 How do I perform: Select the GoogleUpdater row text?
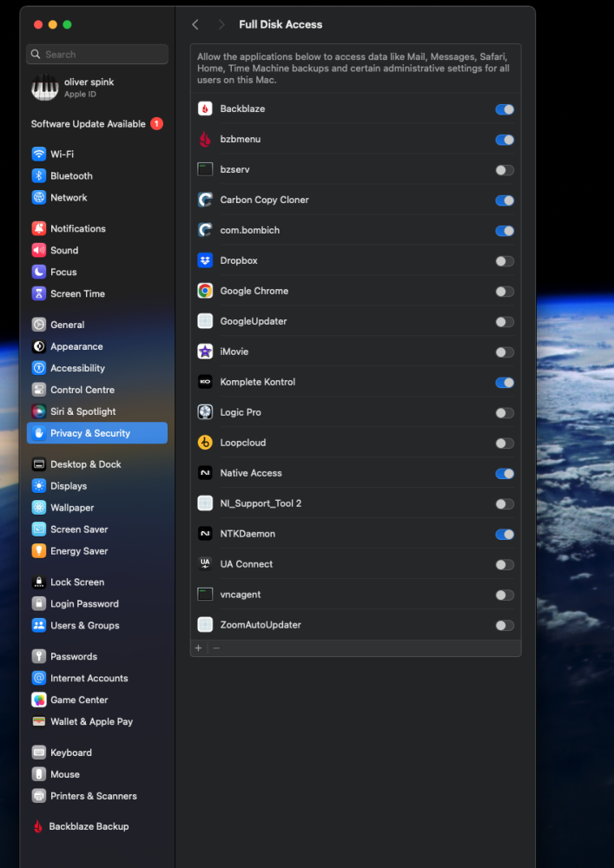(x=254, y=322)
